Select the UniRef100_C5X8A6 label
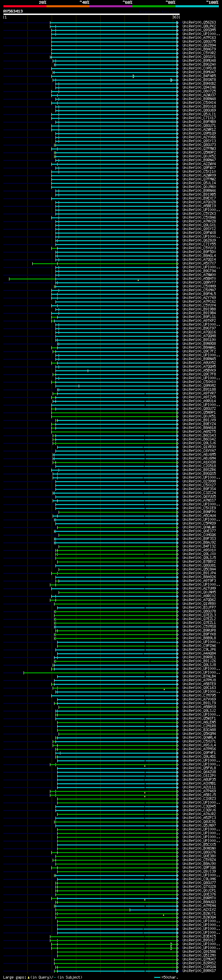This screenshot has height=980, width=222. coord(199,218)
